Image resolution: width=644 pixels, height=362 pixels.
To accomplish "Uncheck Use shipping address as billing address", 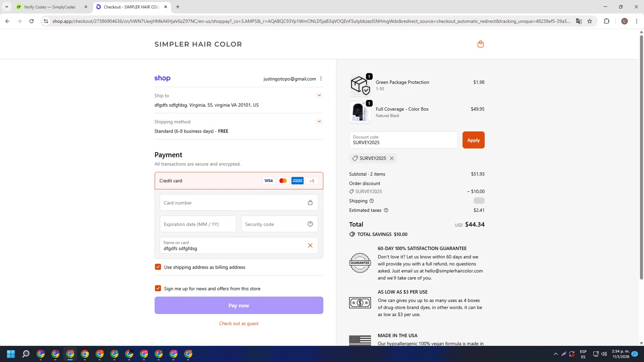I will coord(158,267).
